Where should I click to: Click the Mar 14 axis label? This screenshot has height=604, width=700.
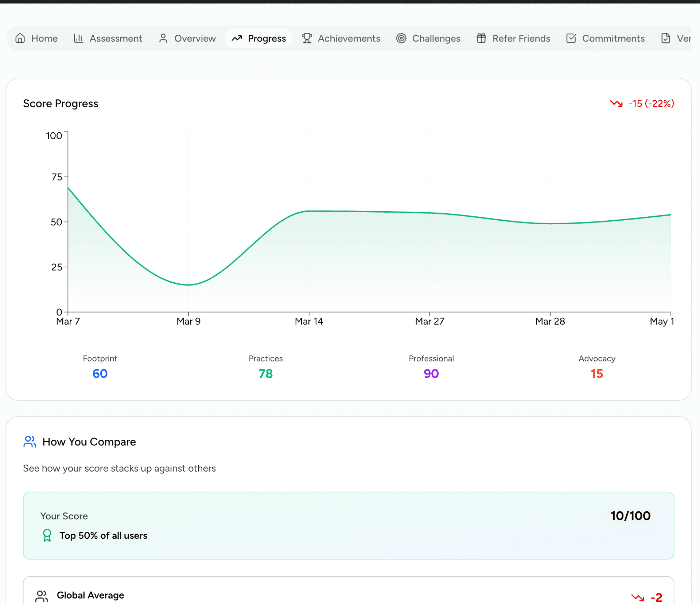pyautogui.click(x=309, y=321)
